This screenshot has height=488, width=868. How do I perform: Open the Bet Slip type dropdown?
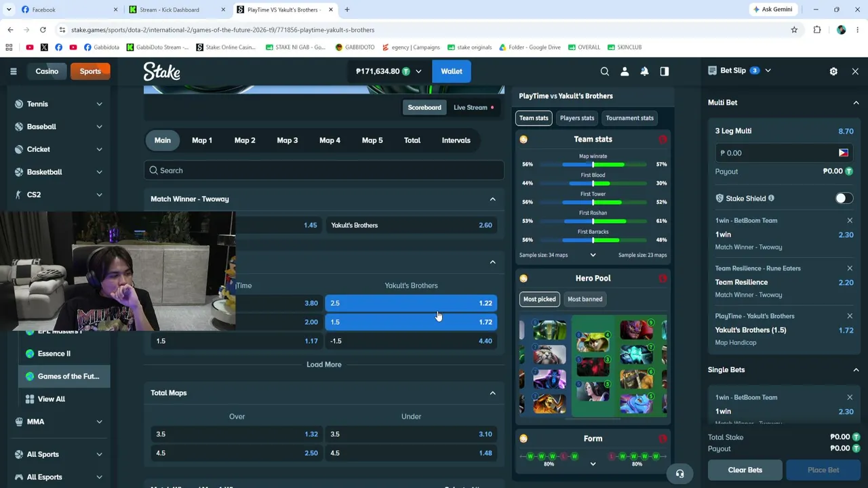[x=768, y=70]
